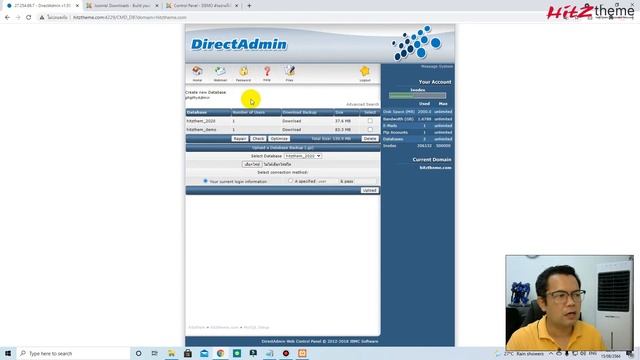Open Mail app from taskbar
The height and width of the screenshot is (360, 640).
click(x=204, y=353)
